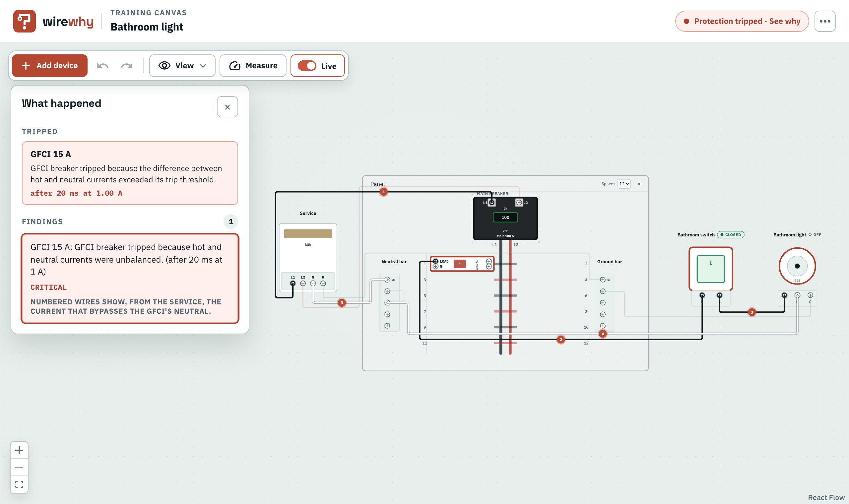Close the What happened panel

tap(227, 107)
